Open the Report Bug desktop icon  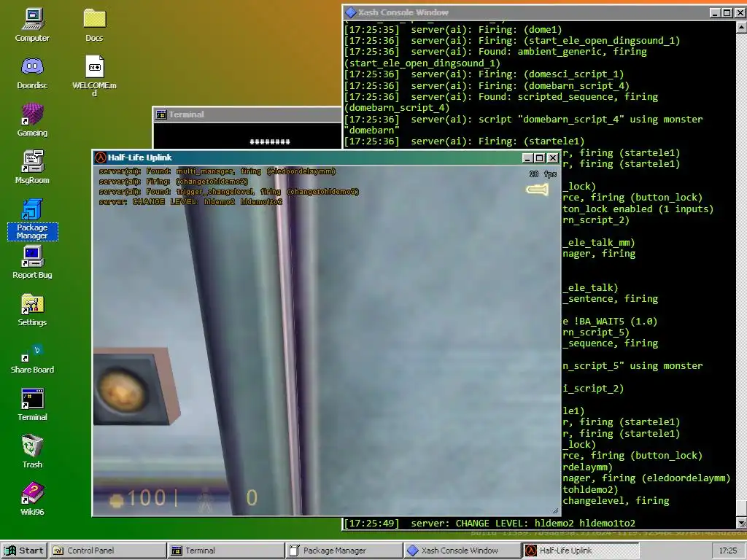tap(32, 262)
